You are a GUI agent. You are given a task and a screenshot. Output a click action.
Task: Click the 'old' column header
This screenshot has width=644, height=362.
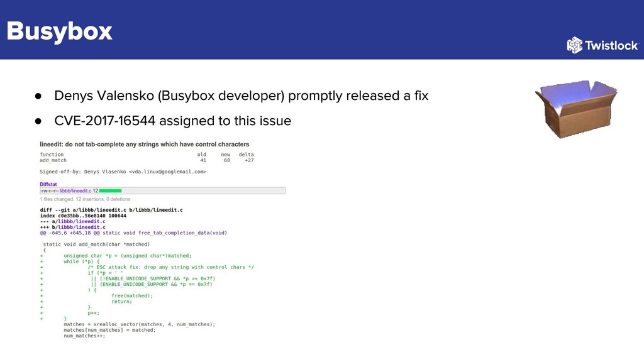(x=202, y=155)
